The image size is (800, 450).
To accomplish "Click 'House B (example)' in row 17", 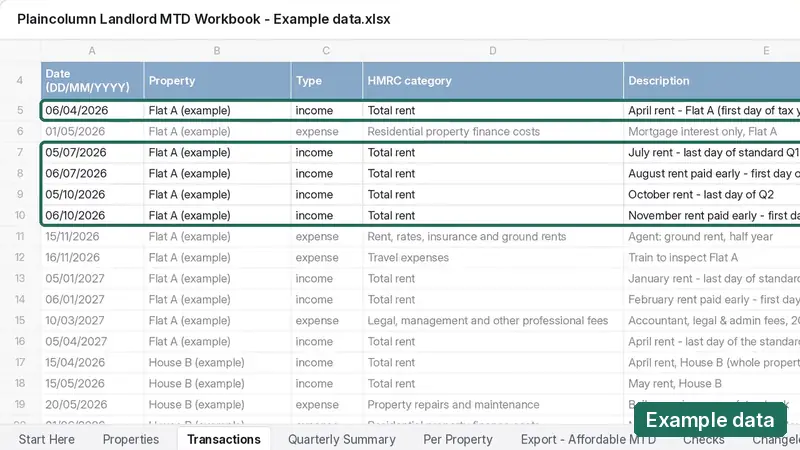I will pos(217,362).
